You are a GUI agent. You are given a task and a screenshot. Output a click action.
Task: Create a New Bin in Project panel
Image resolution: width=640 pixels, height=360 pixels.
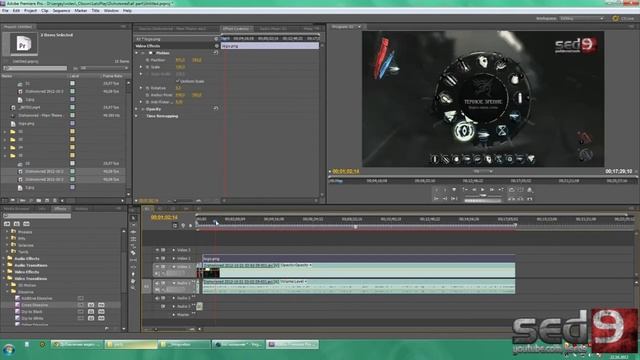click(39, 200)
